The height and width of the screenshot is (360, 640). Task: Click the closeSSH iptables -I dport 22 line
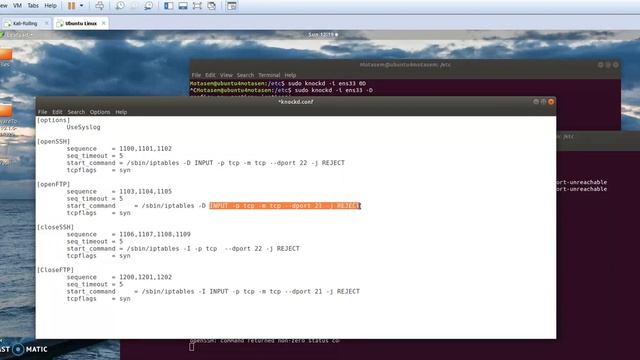point(183,249)
